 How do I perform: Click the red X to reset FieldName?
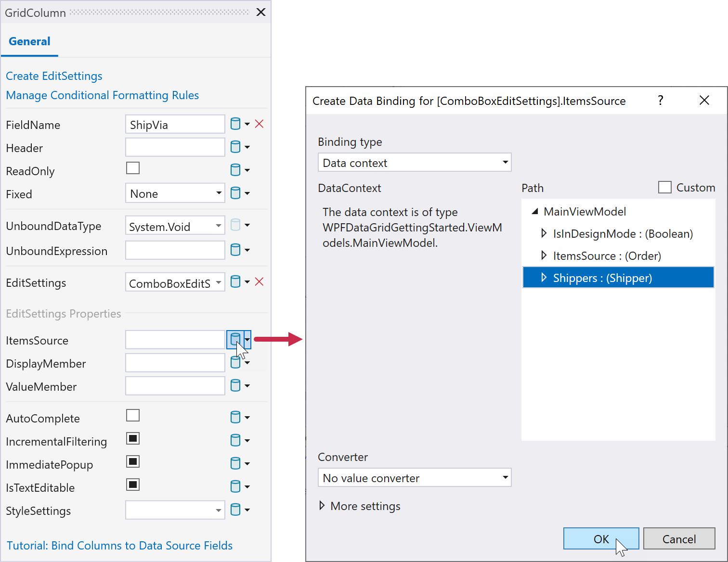coord(259,124)
